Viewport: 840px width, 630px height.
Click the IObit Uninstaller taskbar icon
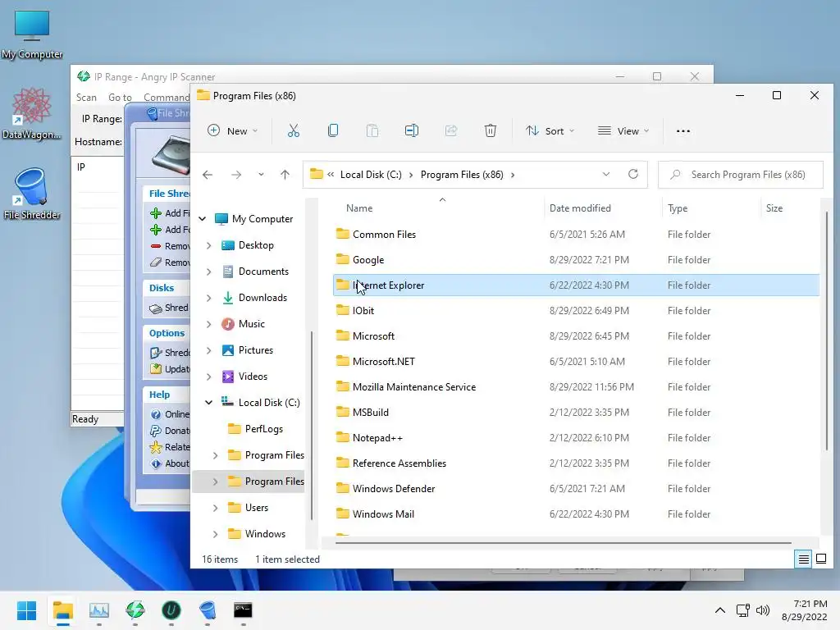[171, 610]
